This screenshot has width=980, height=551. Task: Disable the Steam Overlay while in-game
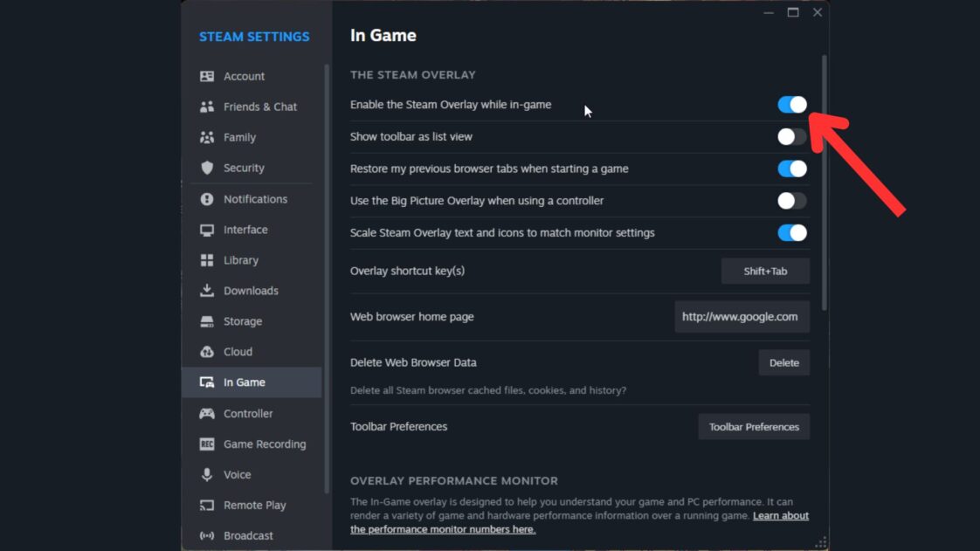(790, 104)
